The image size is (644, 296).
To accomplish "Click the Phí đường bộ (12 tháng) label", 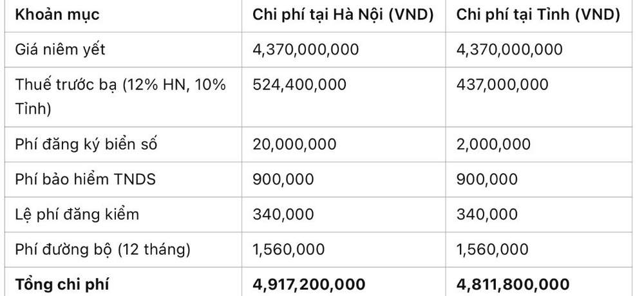I will (x=102, y=250).
